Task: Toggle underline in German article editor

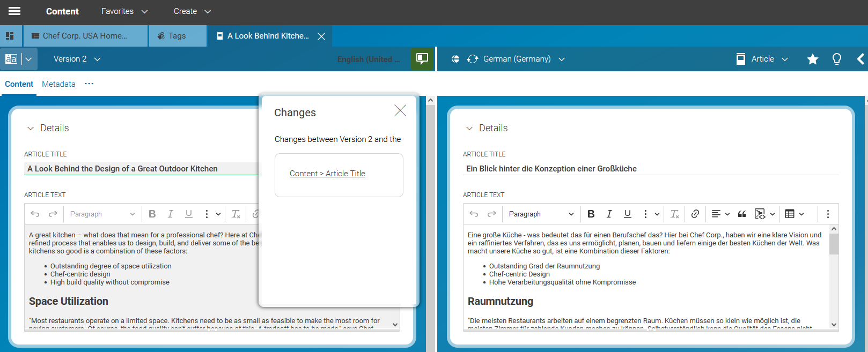Action: click(627, 214)
